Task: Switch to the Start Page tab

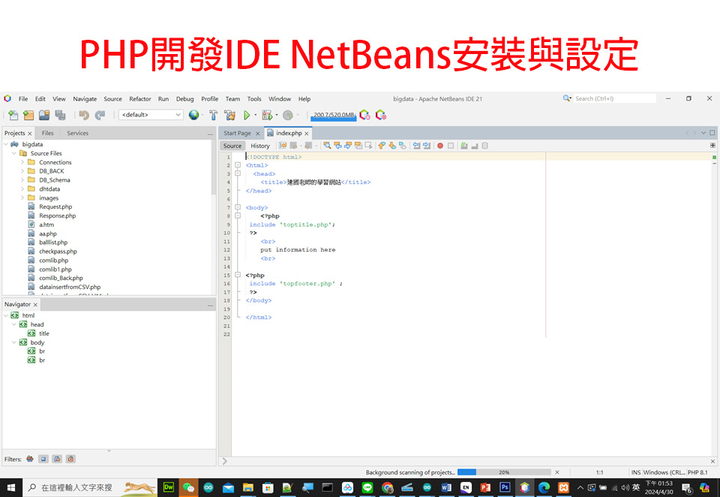Action: 237,133
